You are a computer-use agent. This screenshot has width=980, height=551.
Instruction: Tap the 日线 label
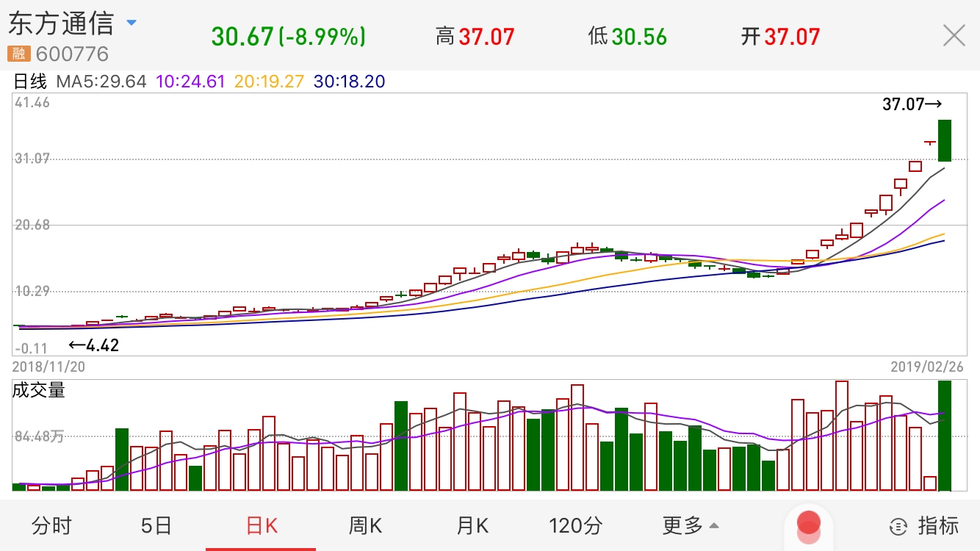[30, 82]
